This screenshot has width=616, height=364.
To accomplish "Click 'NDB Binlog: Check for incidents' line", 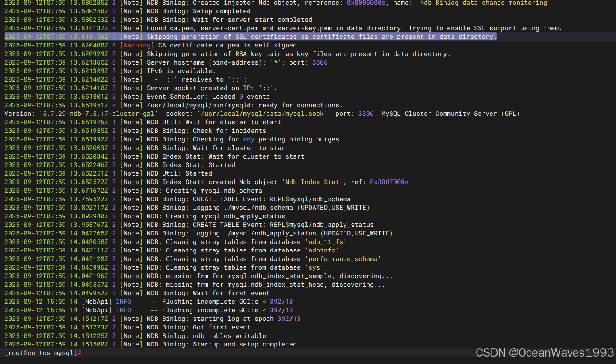I will (x=135, y=131).
